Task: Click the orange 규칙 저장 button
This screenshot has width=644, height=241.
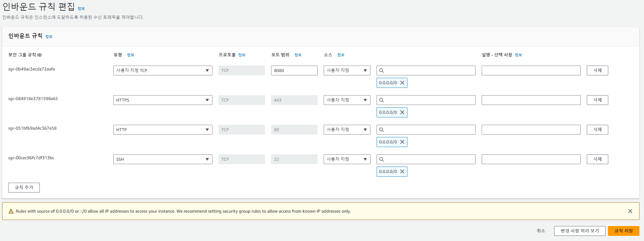Action: (624, 231)
